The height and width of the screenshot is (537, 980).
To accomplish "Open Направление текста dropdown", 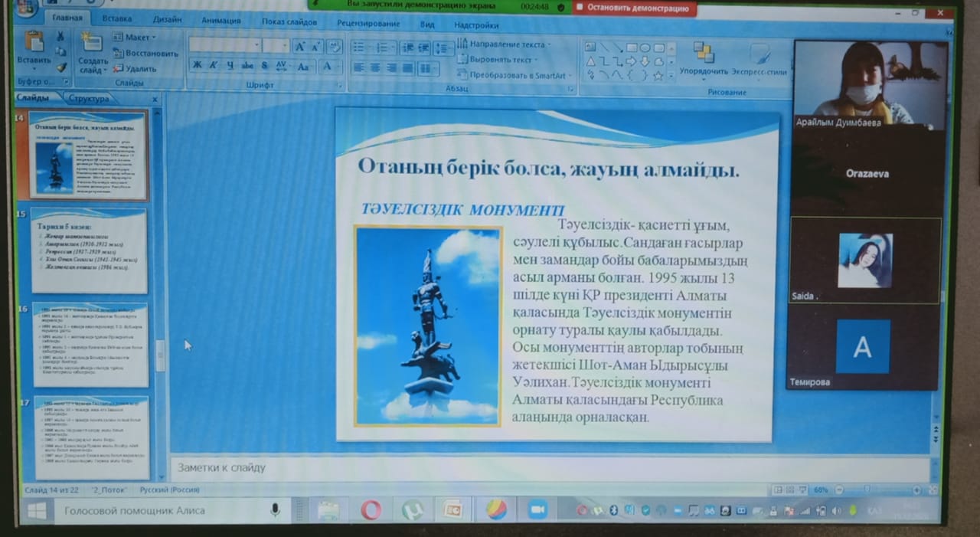I will 505,44.
